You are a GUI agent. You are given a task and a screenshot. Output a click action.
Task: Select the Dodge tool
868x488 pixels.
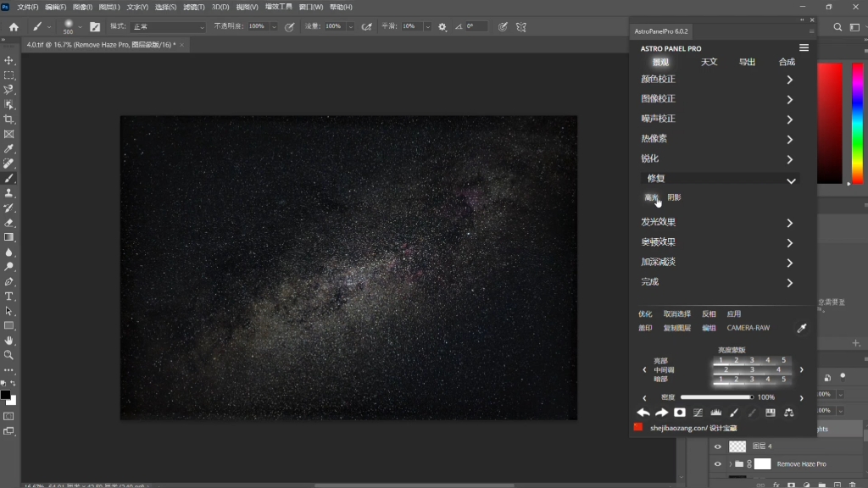pos(8,267)
